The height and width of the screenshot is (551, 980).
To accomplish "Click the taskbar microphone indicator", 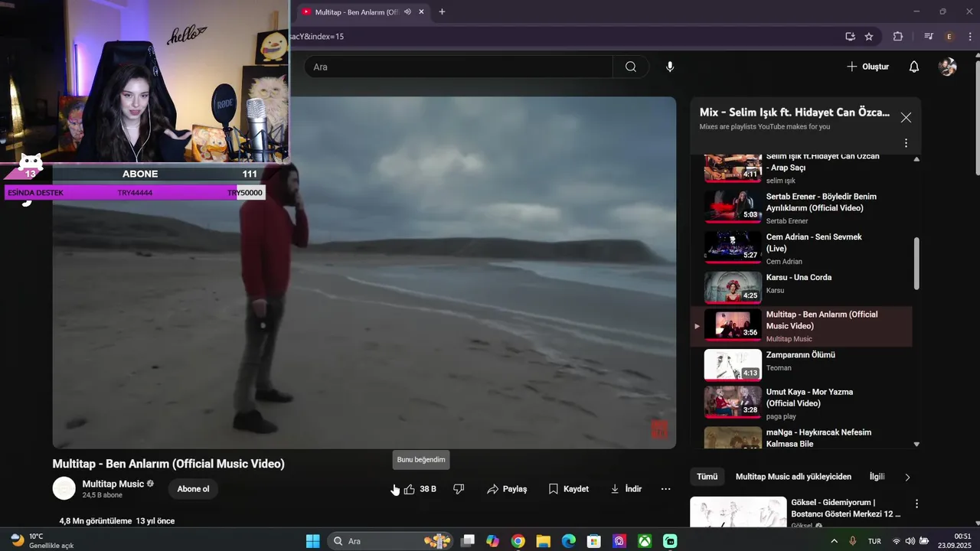I will pyautogui.click(x=853, y=541).
